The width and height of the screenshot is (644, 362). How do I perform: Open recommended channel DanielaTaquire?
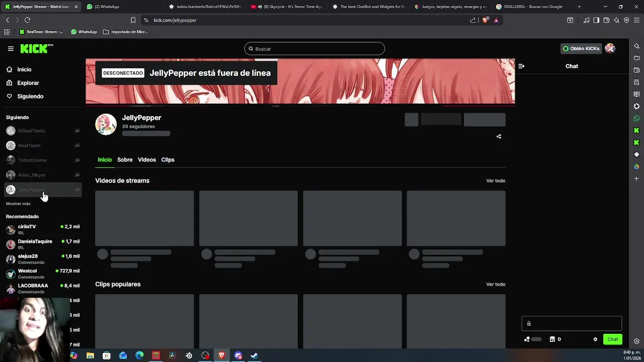coord(43,244)
